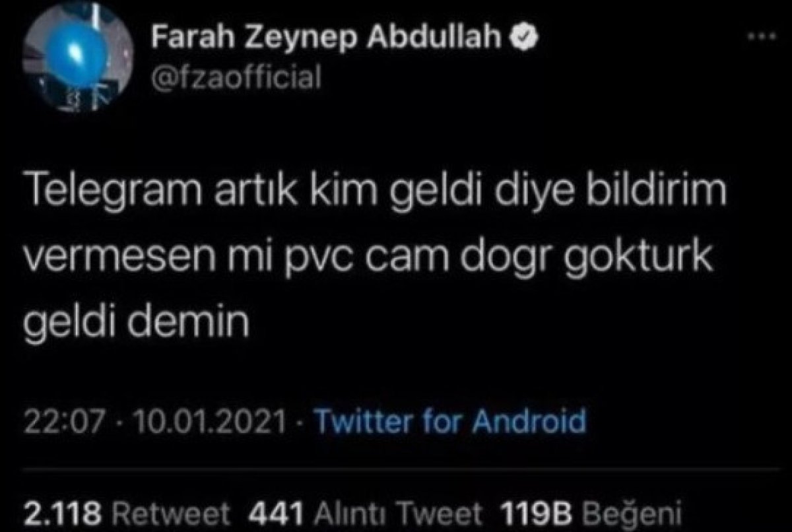Click the 2.118 retweet count number
Screen dimensions: 792x532
pos(63,512)
